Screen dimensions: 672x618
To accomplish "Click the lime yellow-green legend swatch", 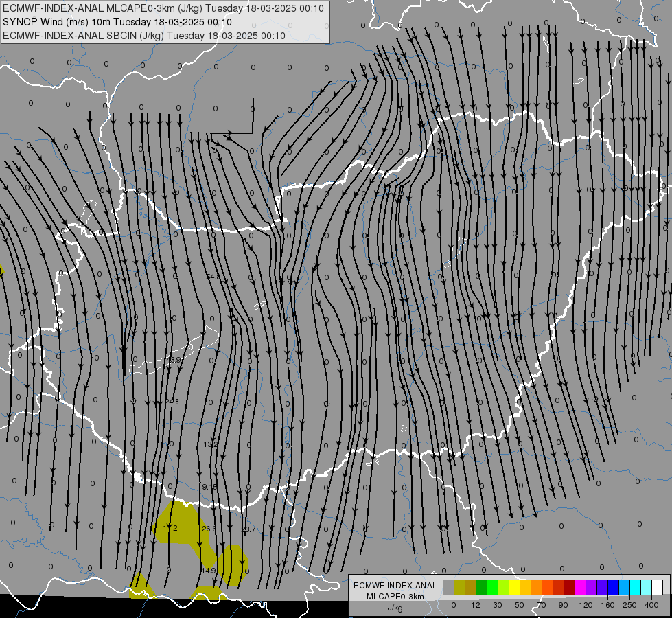I will coord(504,587).
